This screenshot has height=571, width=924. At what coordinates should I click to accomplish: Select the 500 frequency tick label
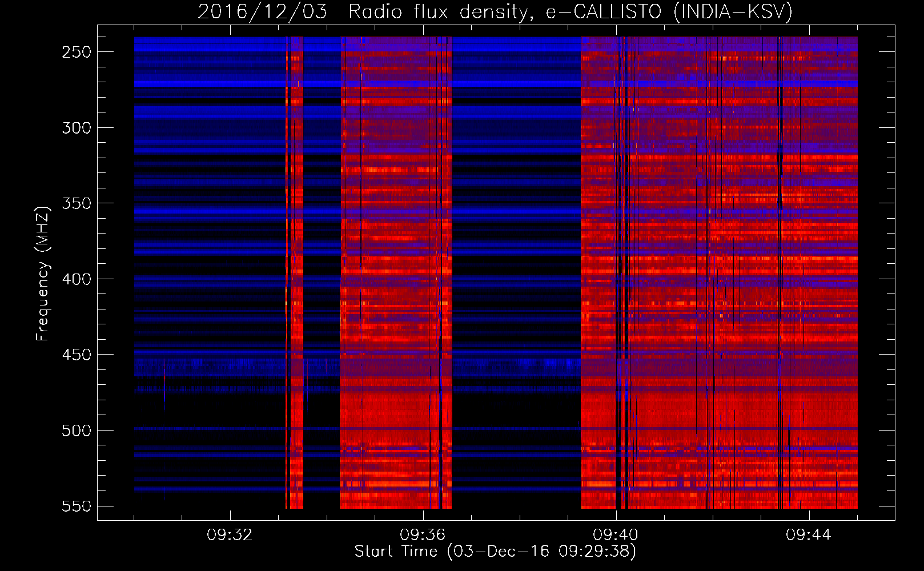pos(77,431)
